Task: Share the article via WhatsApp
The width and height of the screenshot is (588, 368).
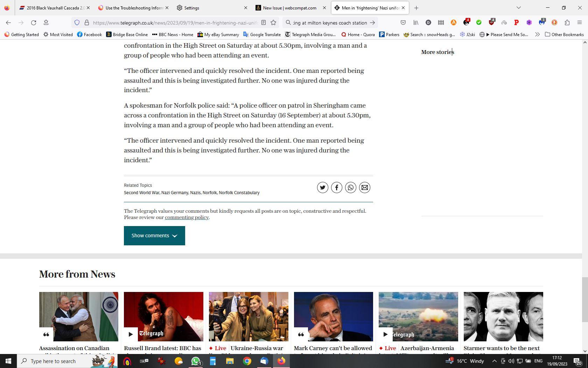Action: [350, 187]
